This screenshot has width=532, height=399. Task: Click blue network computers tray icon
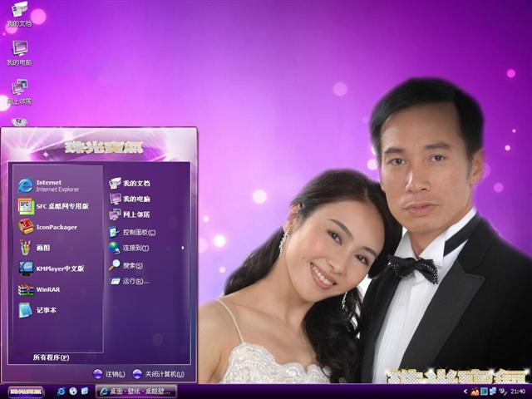(493, 392)
